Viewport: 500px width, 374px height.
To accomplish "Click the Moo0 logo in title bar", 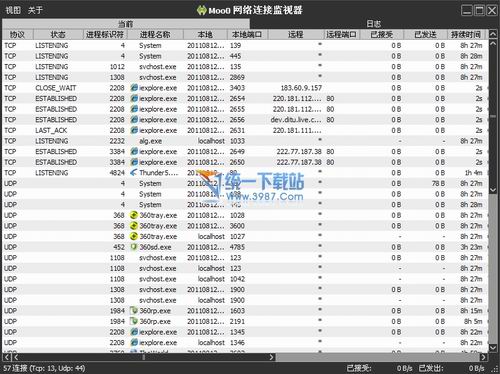I will pyautogui.click(x=201, y=10).
